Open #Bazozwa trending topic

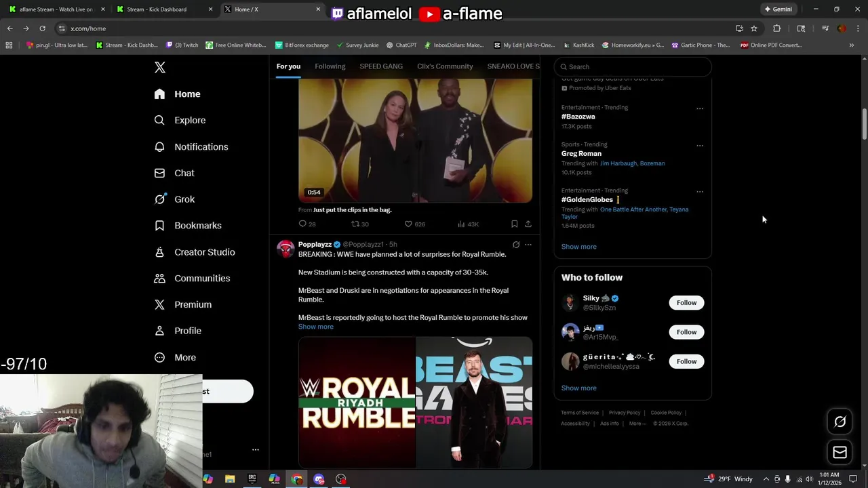pyautogui.click(x=578, y=117)
